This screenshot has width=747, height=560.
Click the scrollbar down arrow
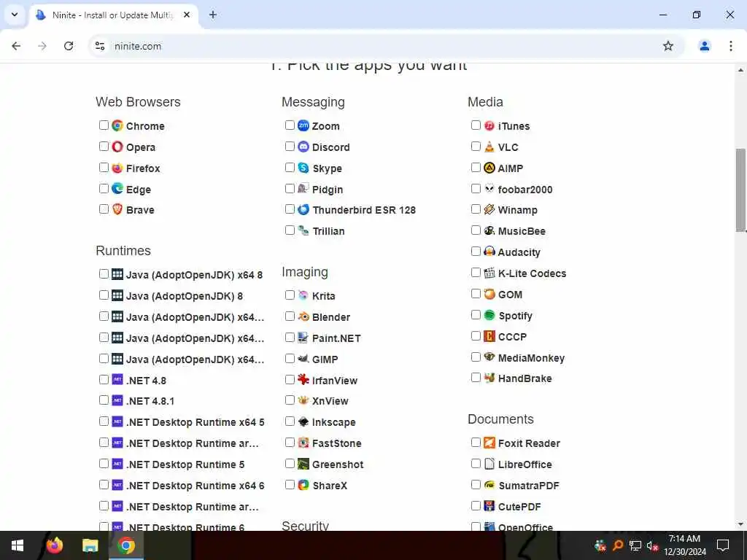[x=740, y=524]
